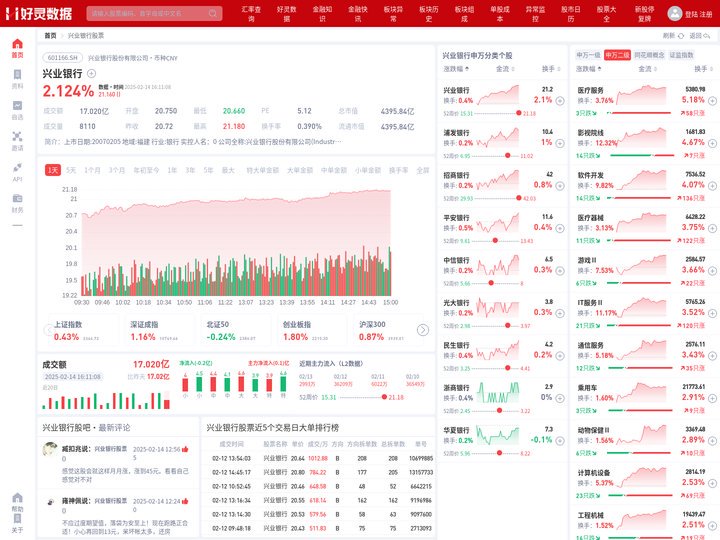720x540 pixels.
Task: Select the 3年 chart range
Action: (x=190, y=170)
